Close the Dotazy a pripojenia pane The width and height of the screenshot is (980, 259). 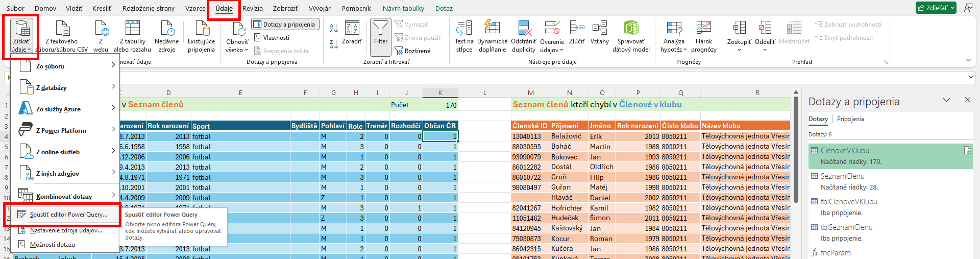pyautogui.click(x=967, y=100)
